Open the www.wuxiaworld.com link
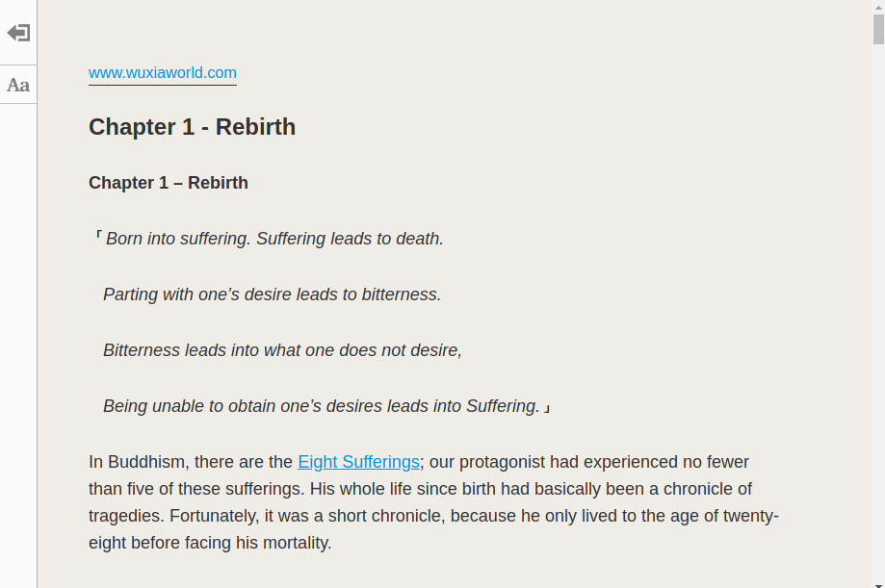The width and height of the screenshot is (885, 588). pos(163,73)
